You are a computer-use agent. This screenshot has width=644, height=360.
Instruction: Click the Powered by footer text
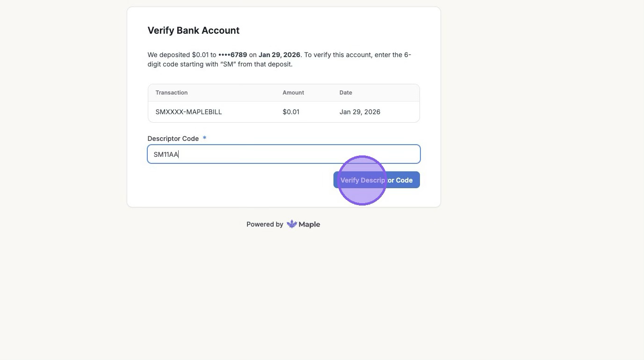(265, 224)
